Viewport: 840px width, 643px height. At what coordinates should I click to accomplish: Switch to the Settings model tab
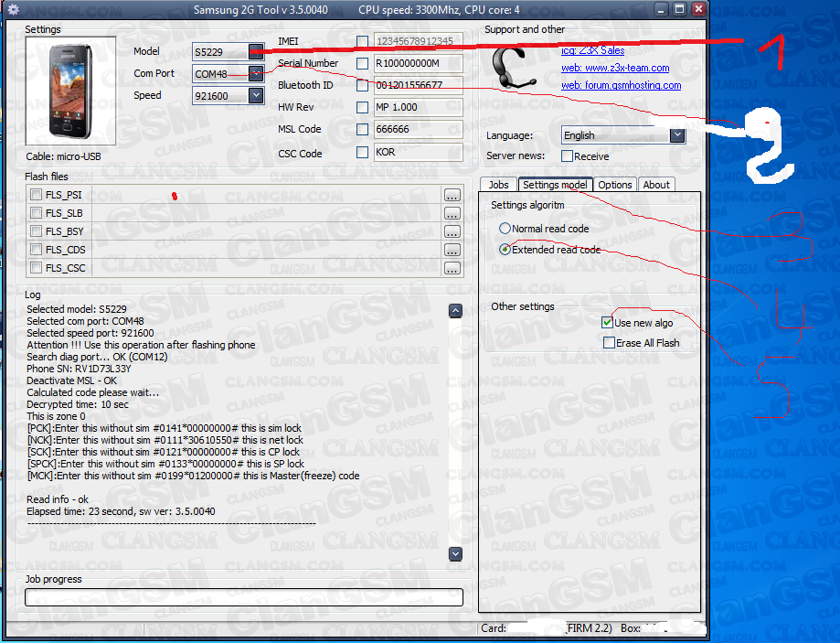pos(555,185)
